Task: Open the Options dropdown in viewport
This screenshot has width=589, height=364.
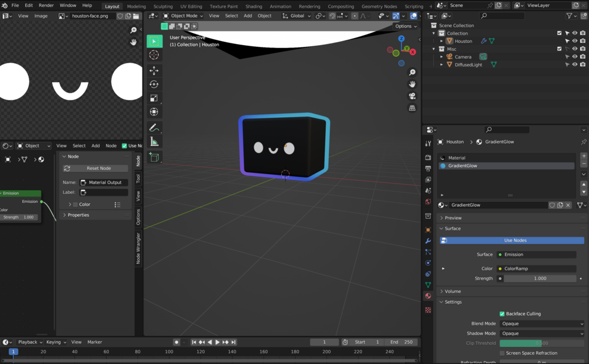Action: click(406, 26)
